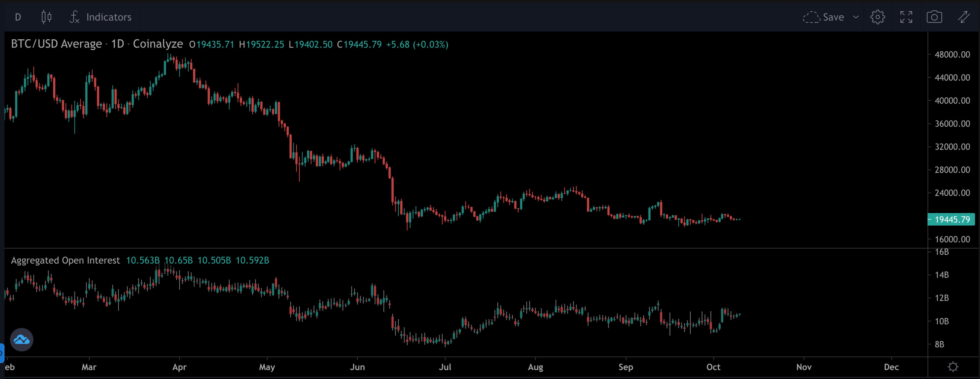Image resolution: width=980 pixels, height=379 pixels.
Task: Click the Oct marker on time axis
Action: pos(713,367)
